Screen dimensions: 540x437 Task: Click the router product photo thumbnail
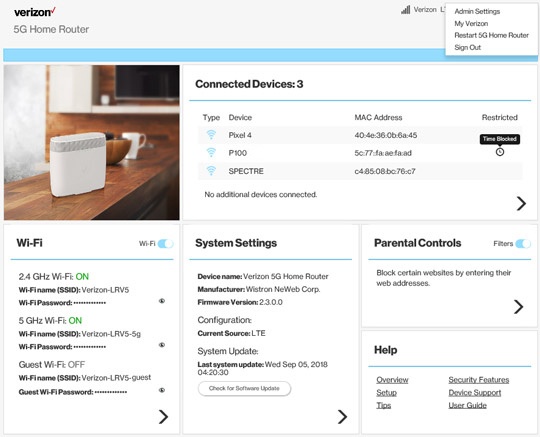click(x=92, y=142)
